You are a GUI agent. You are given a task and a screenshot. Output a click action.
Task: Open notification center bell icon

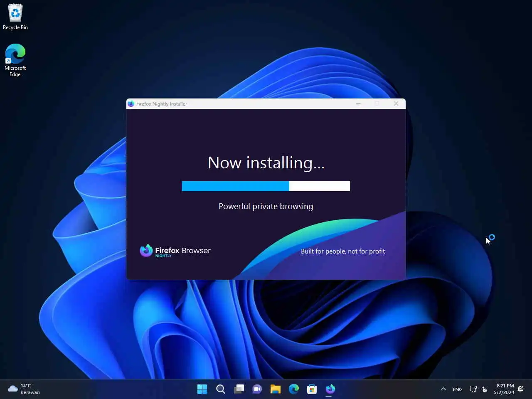(x=521, y=389)
